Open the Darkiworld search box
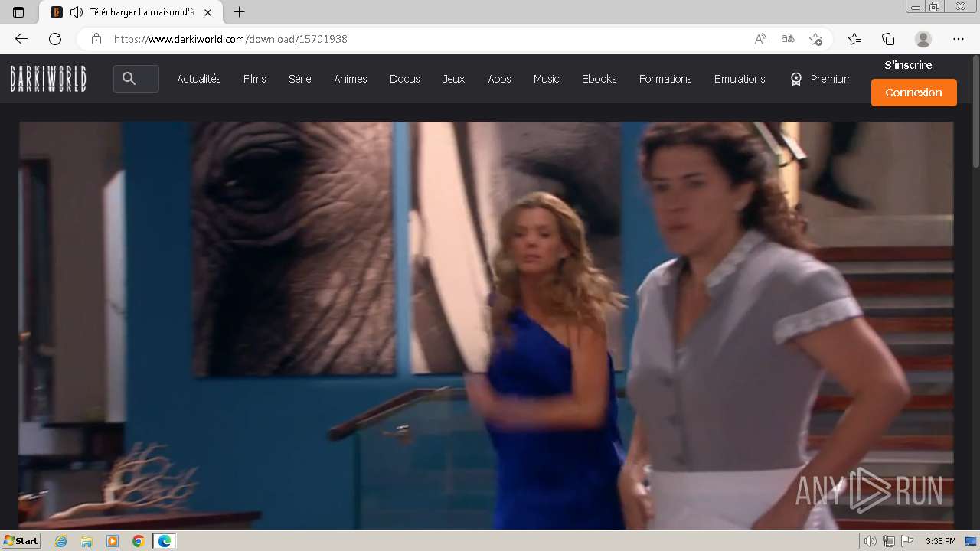Image resolution: width=980 pixels, height=551 pixels. 136,79
